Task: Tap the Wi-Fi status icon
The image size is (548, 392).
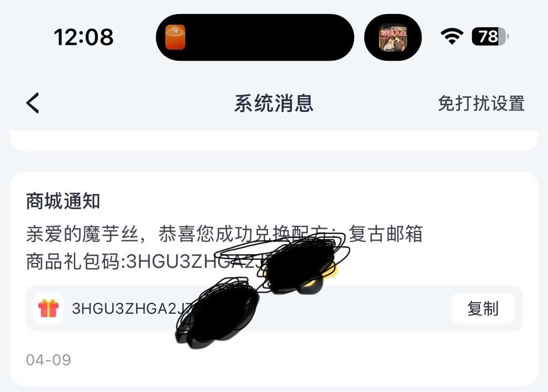Action: (452, 37)
